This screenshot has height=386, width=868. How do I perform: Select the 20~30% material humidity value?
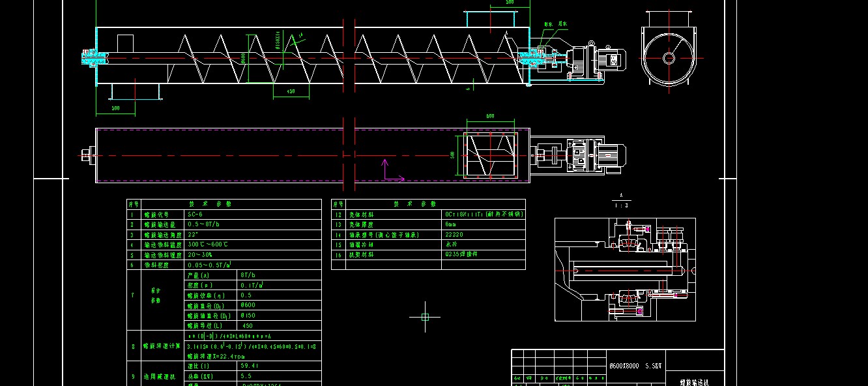point(200,254)
